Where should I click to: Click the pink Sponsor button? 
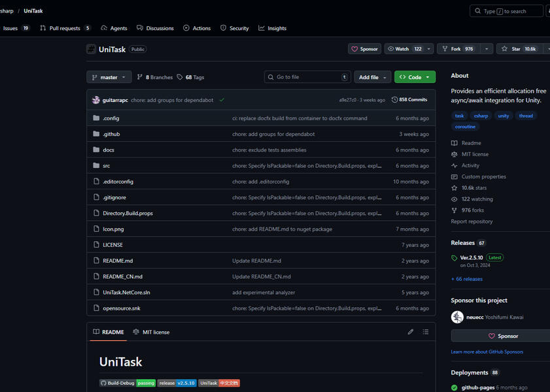click(505, 336)
